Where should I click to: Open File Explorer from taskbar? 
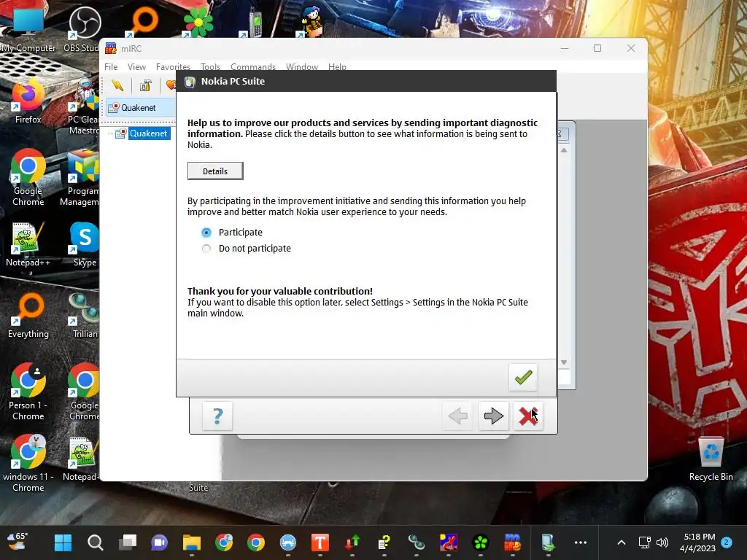pos(192,542)
